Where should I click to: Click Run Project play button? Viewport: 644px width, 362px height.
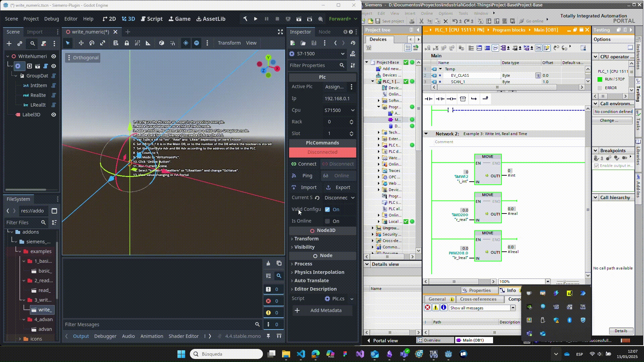click(256, 19)
